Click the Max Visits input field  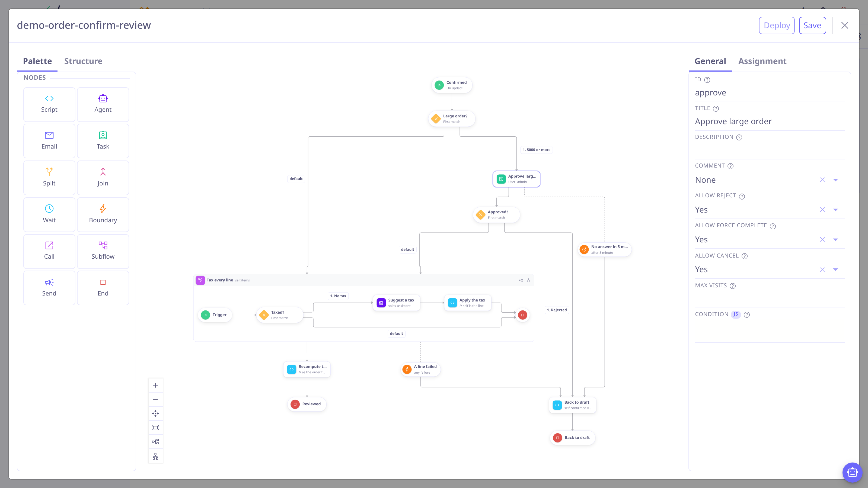click(769, 299)
